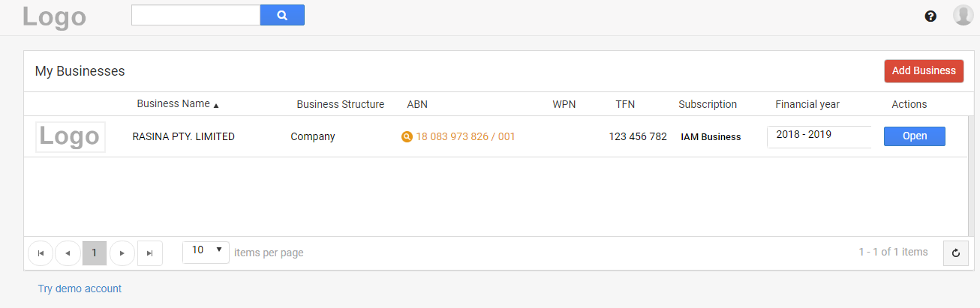980x308 pixels.
Task: Open the user profile avatar
Action: [x=963, y=15]
